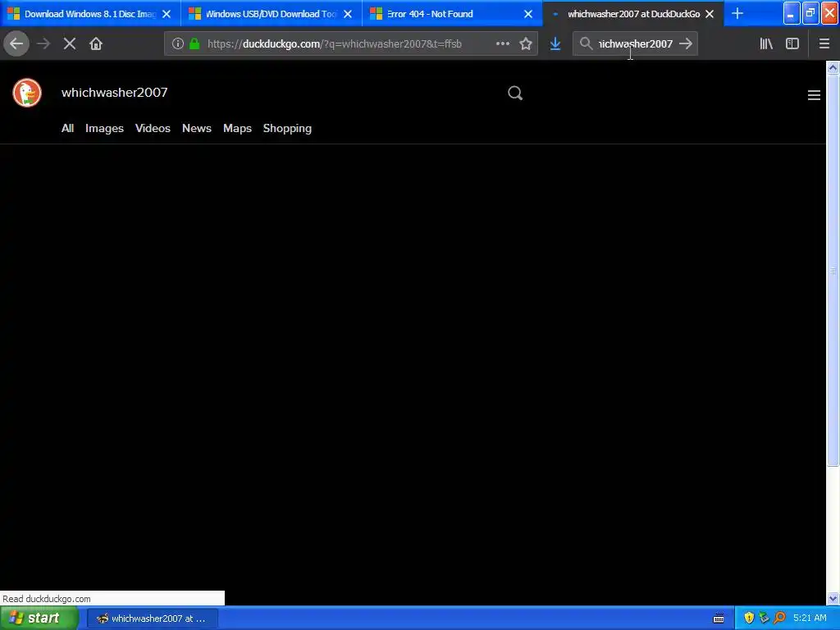
Task: Switch to Windows USB/DVD Download Tool tab
Action: coord(272,14)
